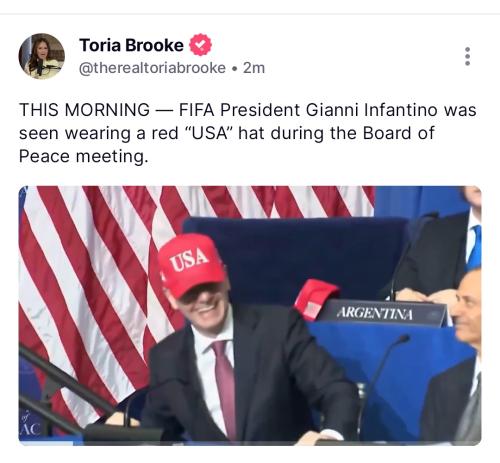The width and height of the screenshot is (500, 463).
Task: Click the microphone beside the Argentina placard
Action: (383, 370)
